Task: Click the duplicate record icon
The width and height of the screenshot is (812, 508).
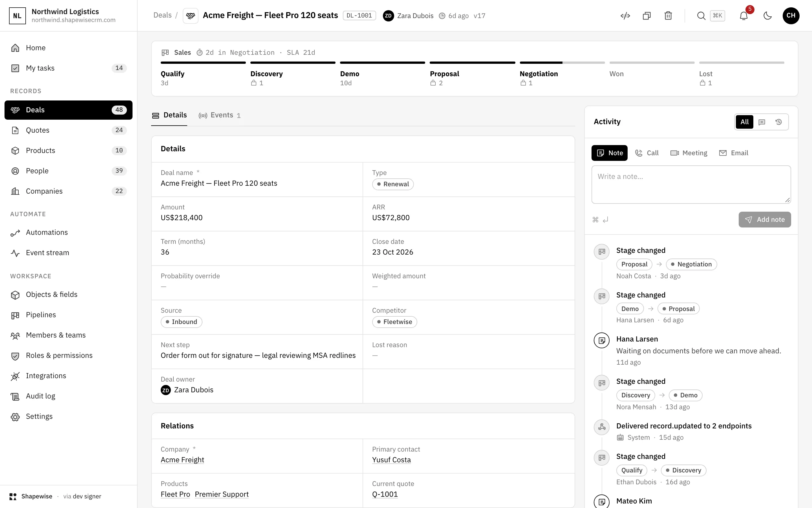Action: [x=646, y=16]
